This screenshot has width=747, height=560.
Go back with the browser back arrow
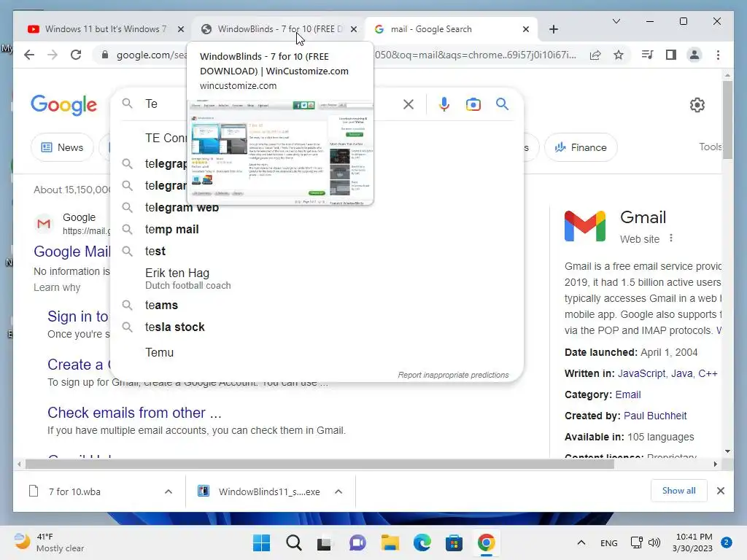click(29, 55)
